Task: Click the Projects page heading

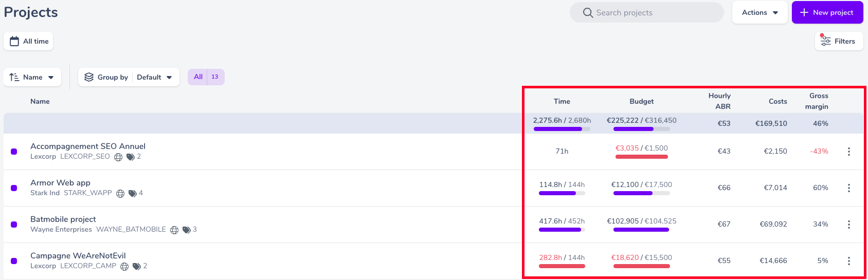Action: point(31,12)
